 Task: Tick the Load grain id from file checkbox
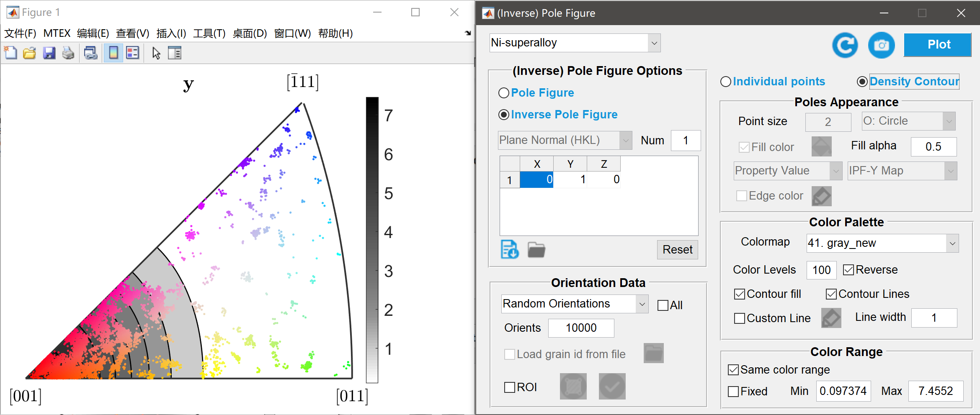(x=510, y=354)
